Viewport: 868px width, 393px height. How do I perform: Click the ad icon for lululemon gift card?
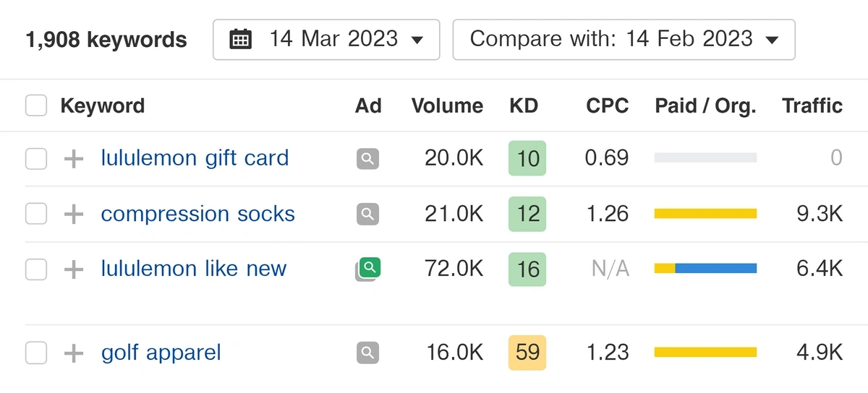(368, 158)
